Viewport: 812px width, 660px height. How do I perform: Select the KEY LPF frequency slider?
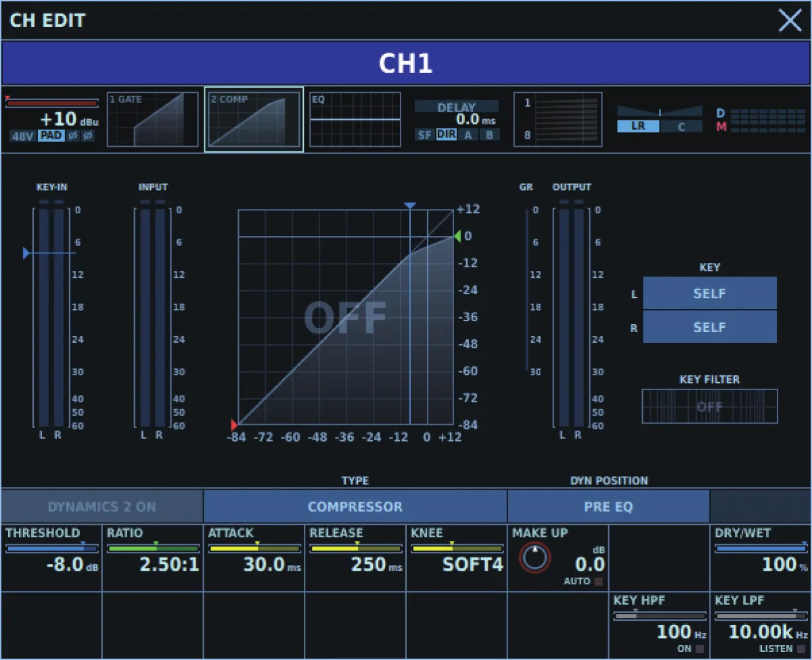tap(761, 615)
